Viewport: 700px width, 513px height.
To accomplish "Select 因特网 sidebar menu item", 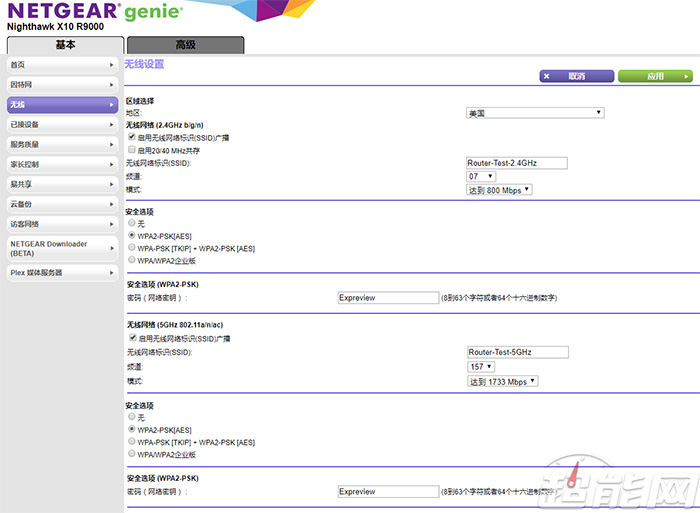I will pyautogui.click(x=58, y=85).
